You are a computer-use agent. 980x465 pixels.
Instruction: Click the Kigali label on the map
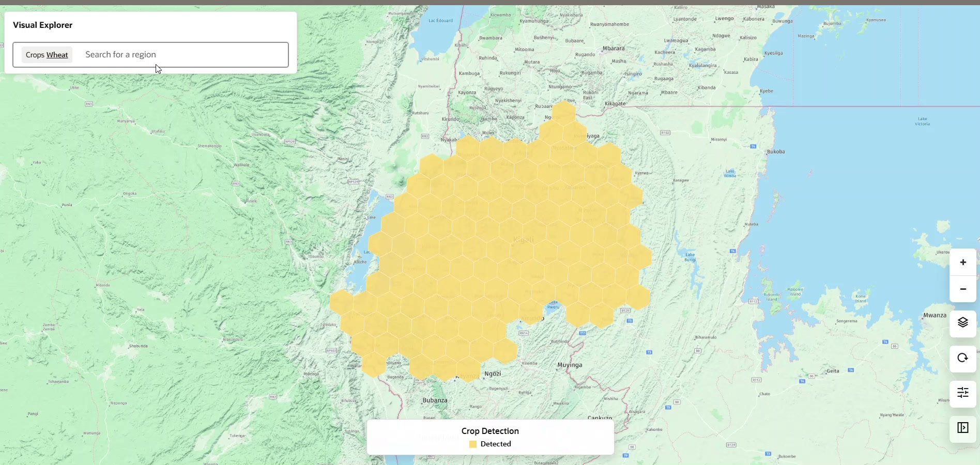(524, 240)
